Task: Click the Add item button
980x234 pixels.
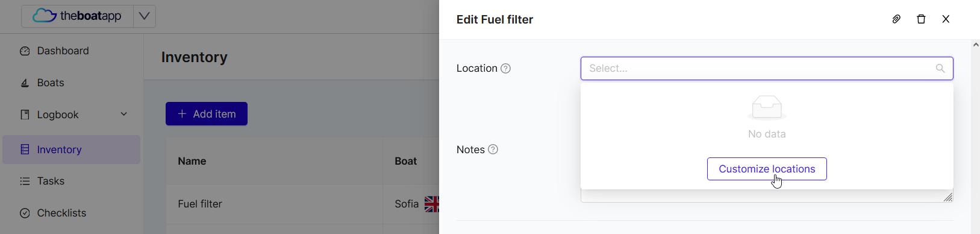Action: 207,114
